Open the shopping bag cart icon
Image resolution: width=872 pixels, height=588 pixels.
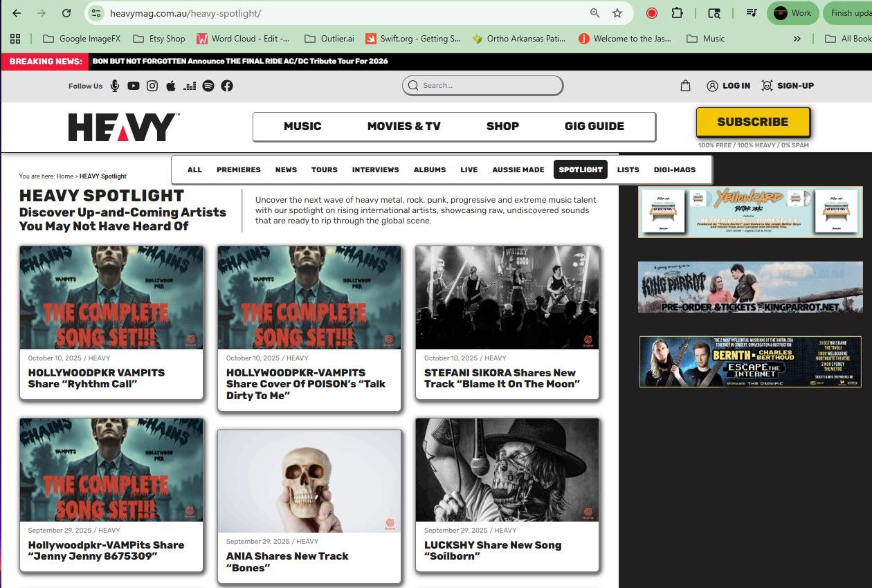[x=685, y=86]
